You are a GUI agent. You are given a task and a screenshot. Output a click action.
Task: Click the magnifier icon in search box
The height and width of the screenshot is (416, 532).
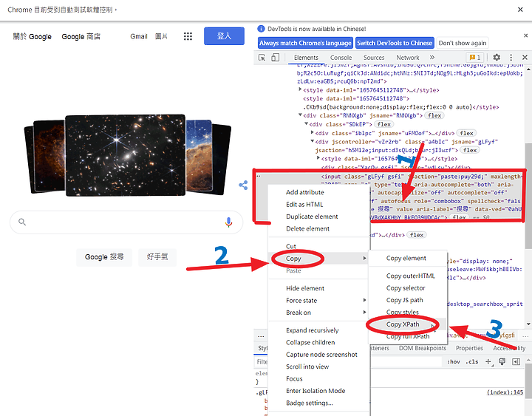(22, 222)
